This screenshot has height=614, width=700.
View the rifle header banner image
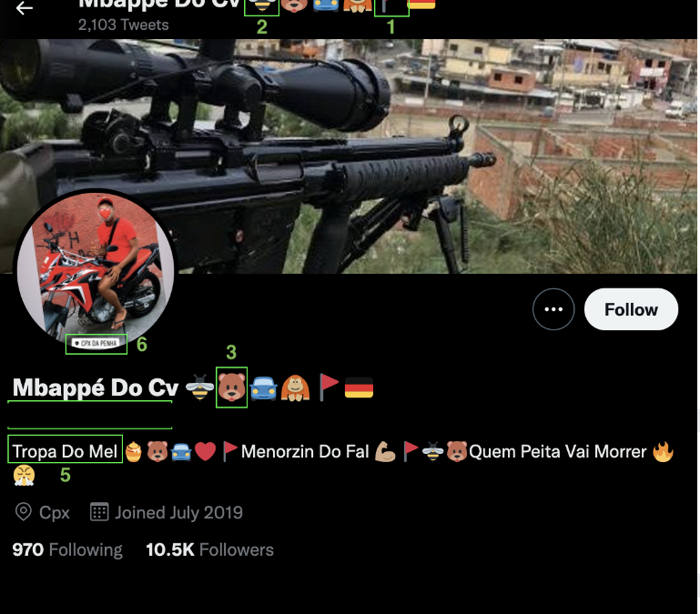(x=349, y=156)
